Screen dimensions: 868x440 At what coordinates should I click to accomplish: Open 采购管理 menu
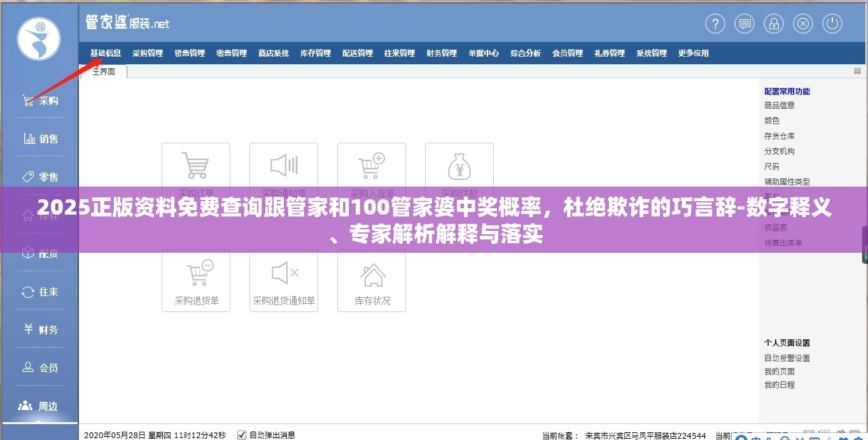click(148, 53)
